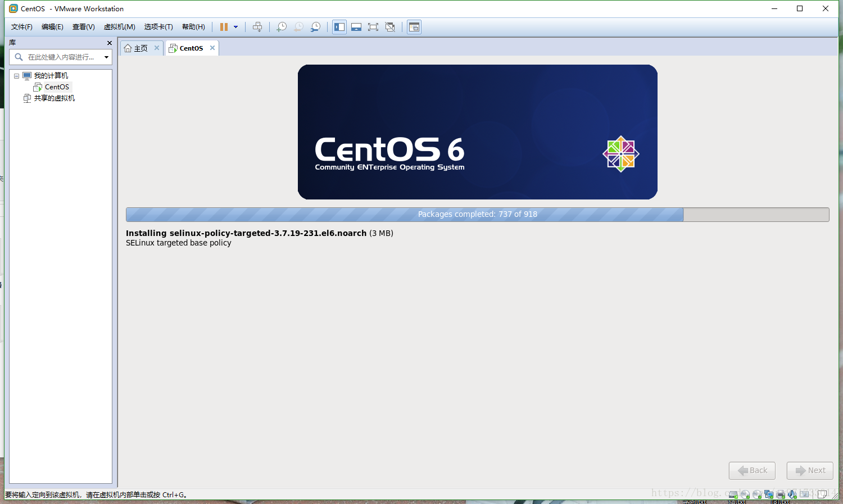The image size is (843, 504).
Task: Open the power options dropdown arrow
Action: point(236,27)
